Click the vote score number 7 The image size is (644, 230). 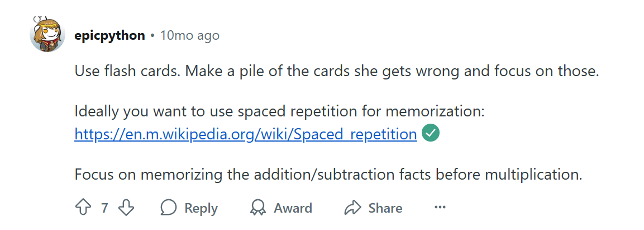pos(104,208)
